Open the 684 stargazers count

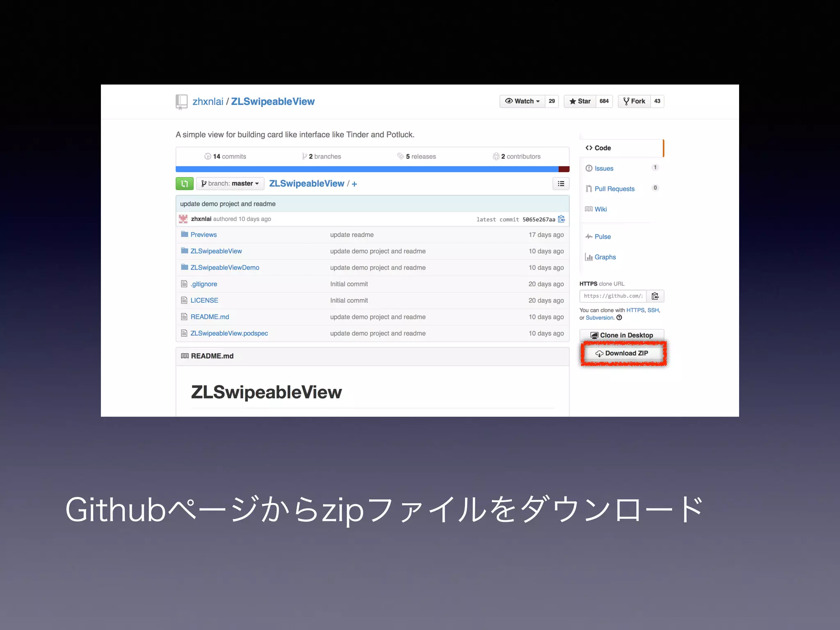click(604, 101)
